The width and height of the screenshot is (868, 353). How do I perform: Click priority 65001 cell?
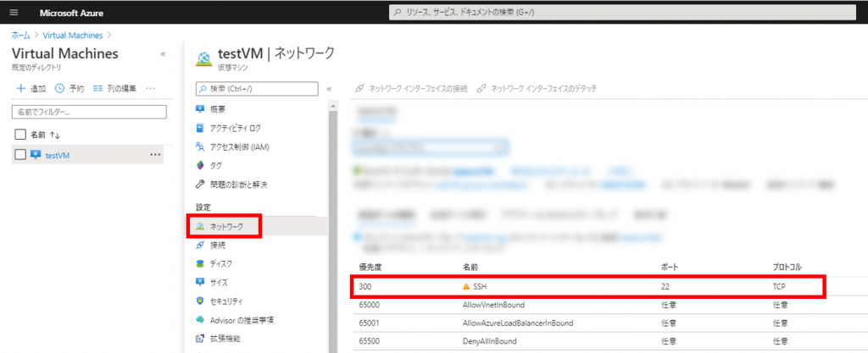370,323
